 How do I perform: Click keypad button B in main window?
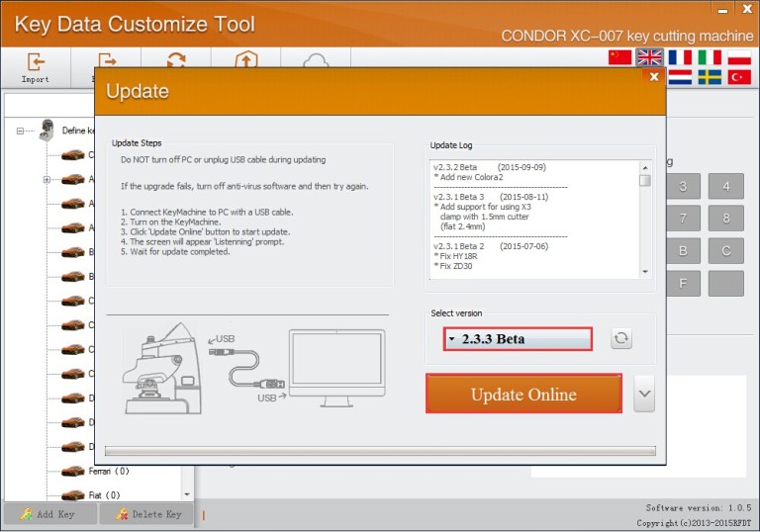click(683, 251)
